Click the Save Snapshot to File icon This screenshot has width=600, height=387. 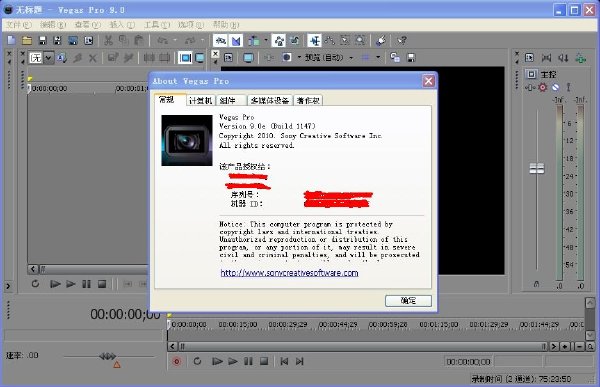(x=411, y=58)
